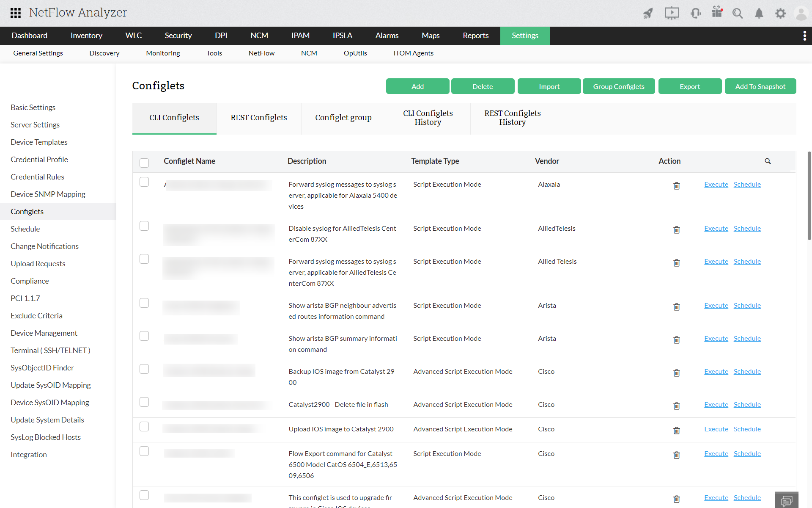Image resolution: width=812 pixels, height=508 pixels.
Task: Delete the Alaxala configlet via trash icon
Action: [x=676, y=185]
